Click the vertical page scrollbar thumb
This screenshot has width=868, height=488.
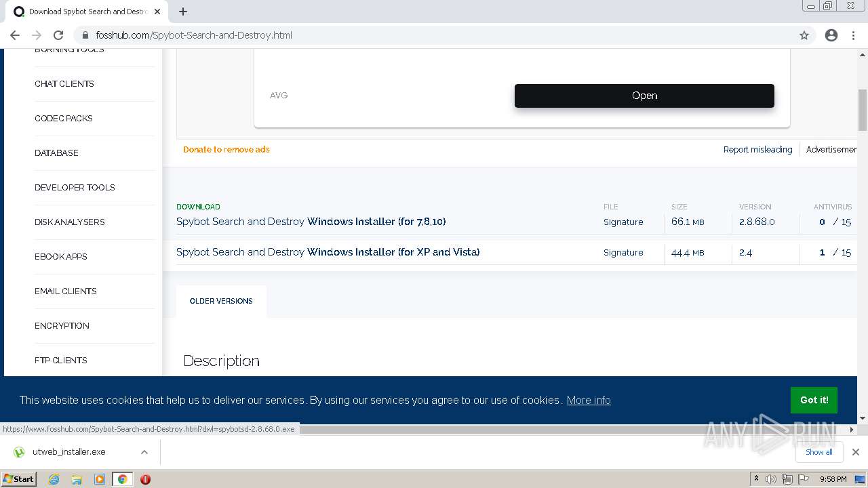pos(863,110)
